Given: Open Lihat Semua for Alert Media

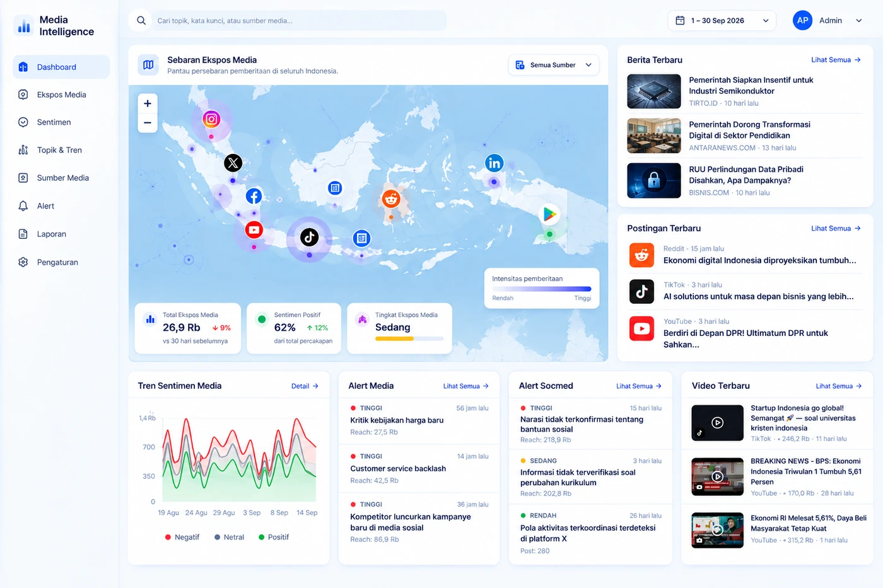Looking at the screenshot, I should (466, 386).
